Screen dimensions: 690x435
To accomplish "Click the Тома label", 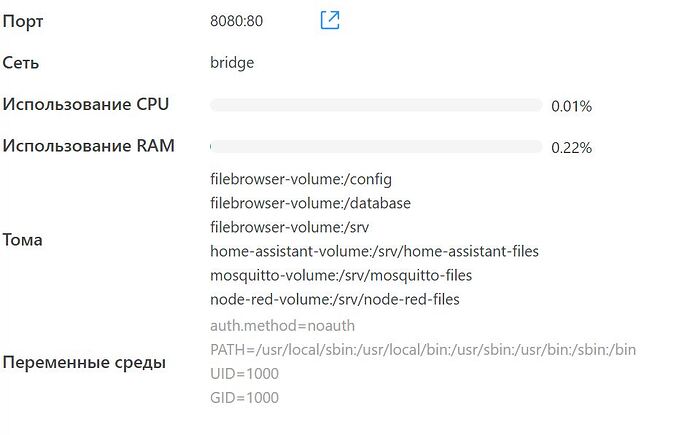I will (x=22, y=240).
